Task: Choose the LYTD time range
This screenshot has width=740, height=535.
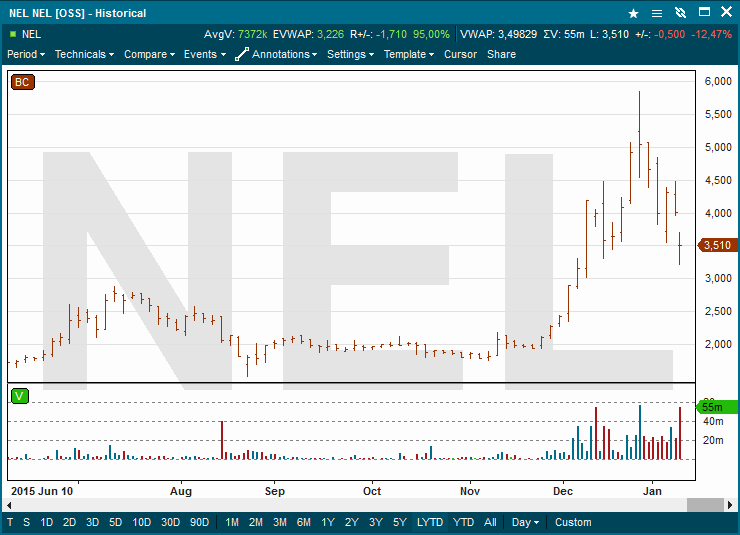Action: coord(430,522)
